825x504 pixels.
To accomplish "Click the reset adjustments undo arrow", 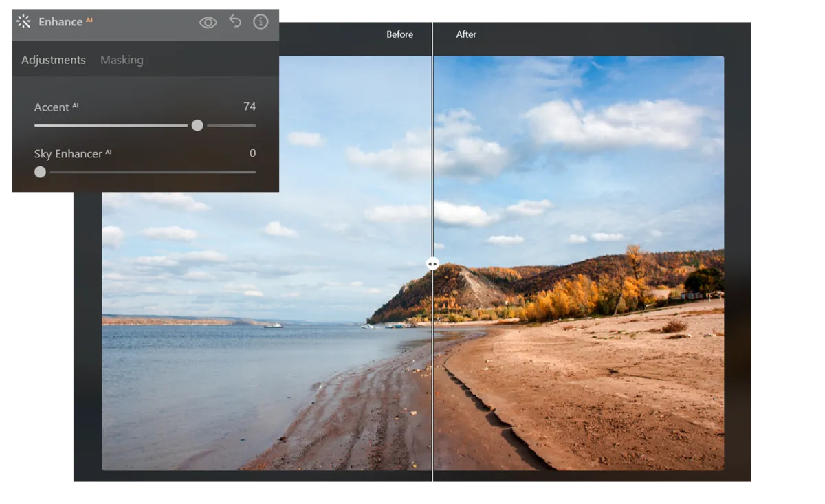I will tap(234, 21).
